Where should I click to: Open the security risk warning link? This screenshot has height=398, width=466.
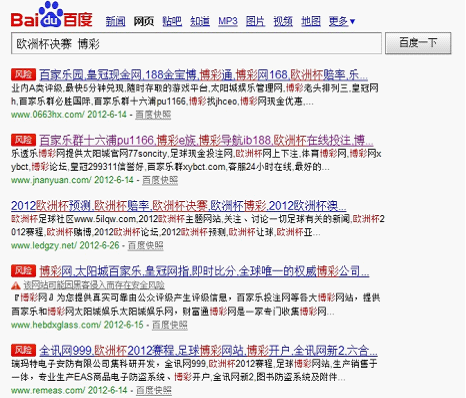tap(94, 285)
